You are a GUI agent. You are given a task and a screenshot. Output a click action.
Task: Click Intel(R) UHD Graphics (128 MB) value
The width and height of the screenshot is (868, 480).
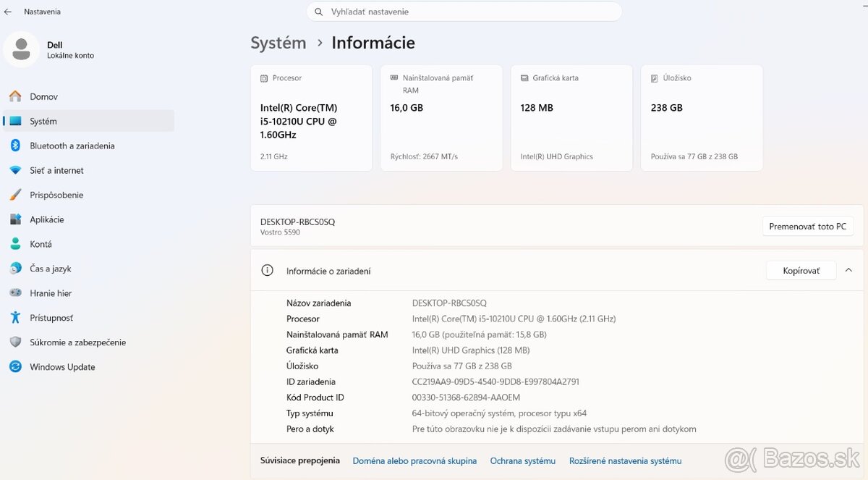tap(471, 350)
